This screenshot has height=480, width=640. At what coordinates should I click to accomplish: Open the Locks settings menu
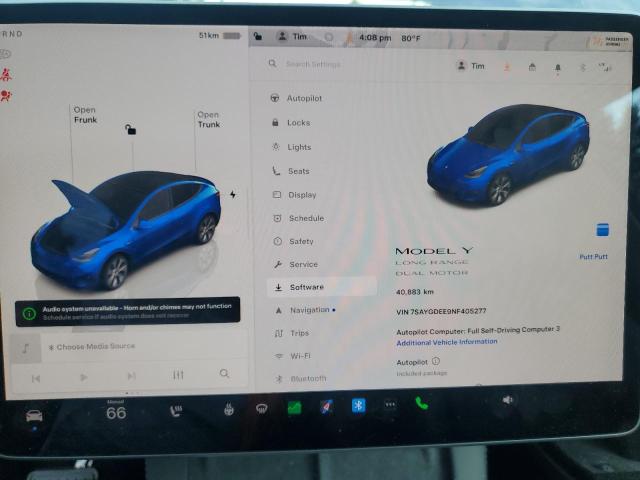coord(291,122)
